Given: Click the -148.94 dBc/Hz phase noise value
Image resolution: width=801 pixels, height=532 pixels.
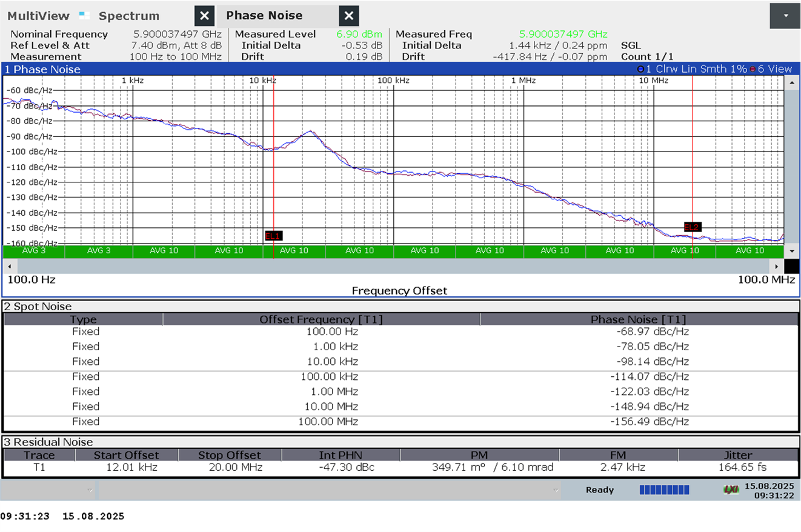Looking at the screenshot, I should click(x=650, y=407).
